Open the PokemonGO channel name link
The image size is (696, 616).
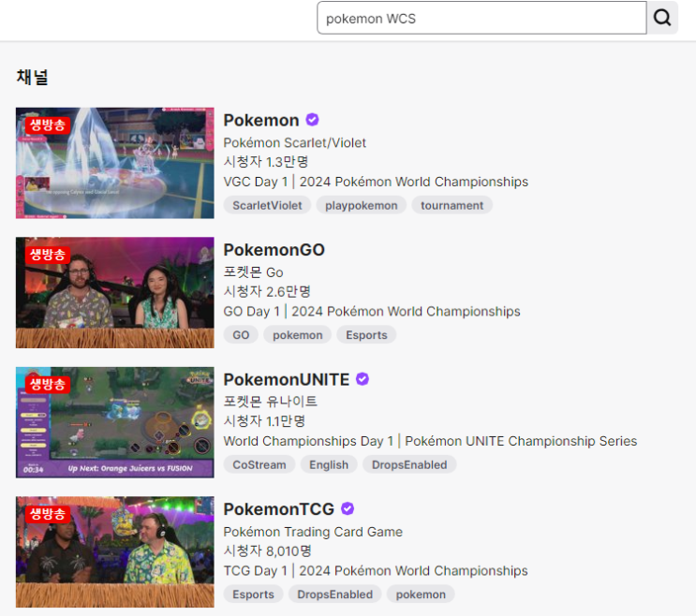pos(274,250)
